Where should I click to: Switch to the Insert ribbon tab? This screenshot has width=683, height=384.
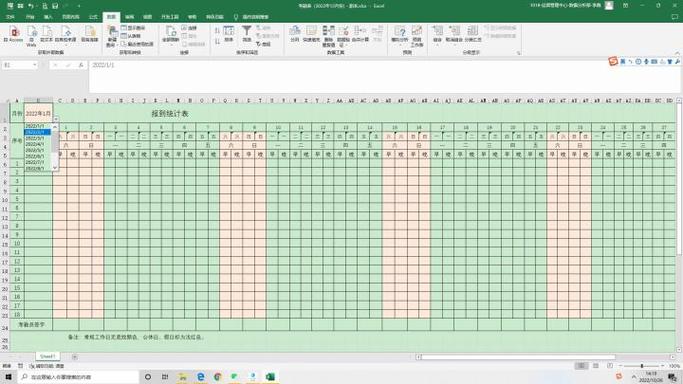48,17
